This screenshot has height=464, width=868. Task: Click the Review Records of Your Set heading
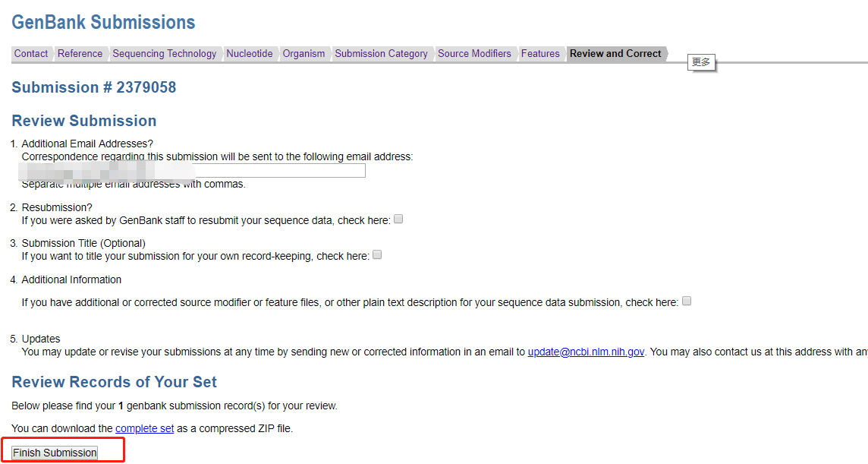[x=114, y=382]
